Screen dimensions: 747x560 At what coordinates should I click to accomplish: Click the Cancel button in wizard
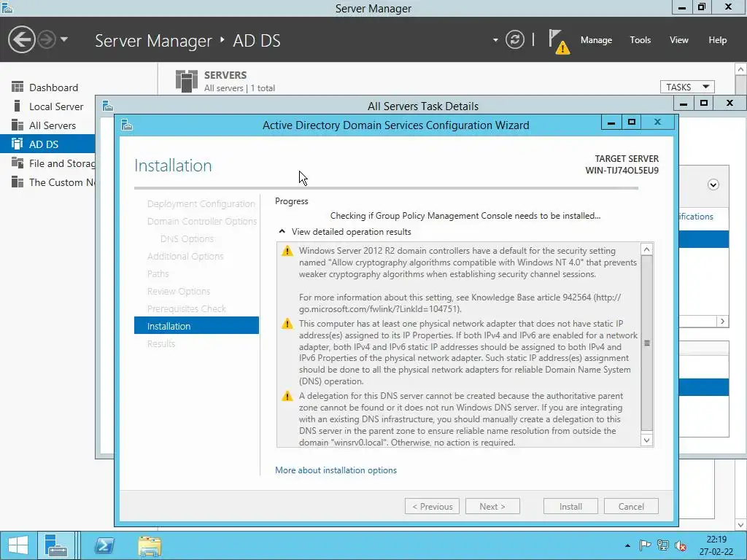click(631, 507)
